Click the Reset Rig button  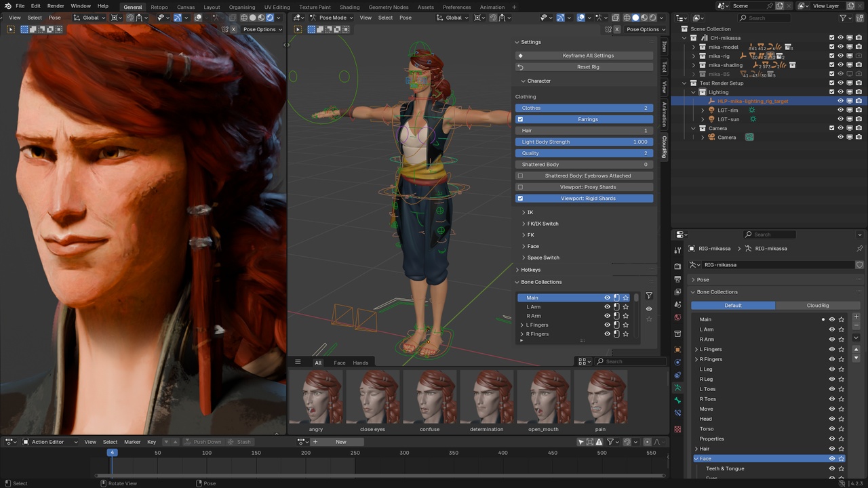[587, 66]
